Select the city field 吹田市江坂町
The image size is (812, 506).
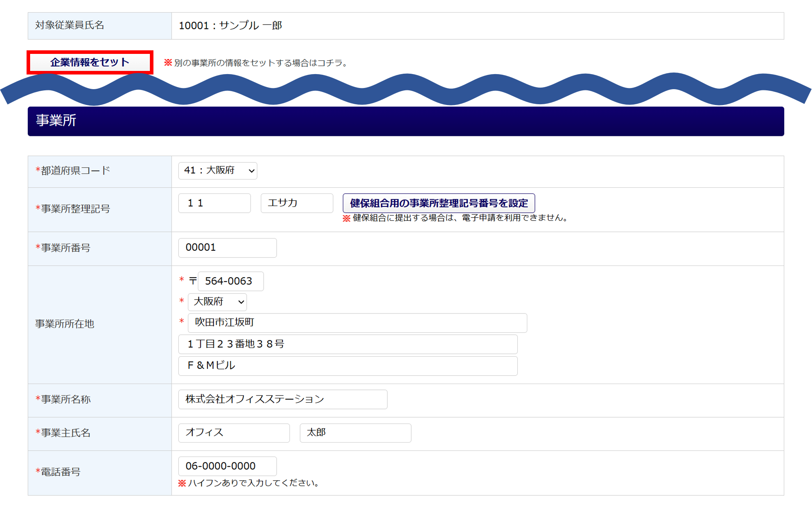pyautogui.click(x=357, y=323)
